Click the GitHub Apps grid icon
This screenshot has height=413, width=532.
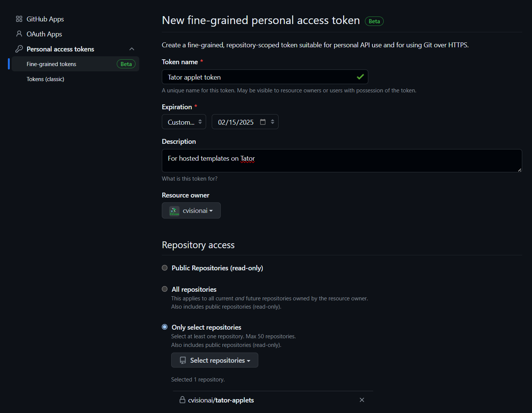(x=19, y=19)
